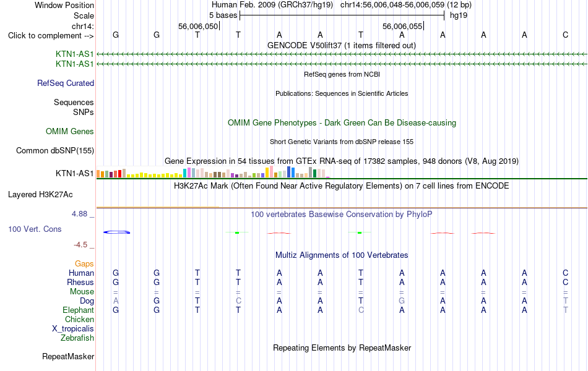Select the Elephant species row label
Image resolution: width=588 pixels, height=371 pixels.
78,310
